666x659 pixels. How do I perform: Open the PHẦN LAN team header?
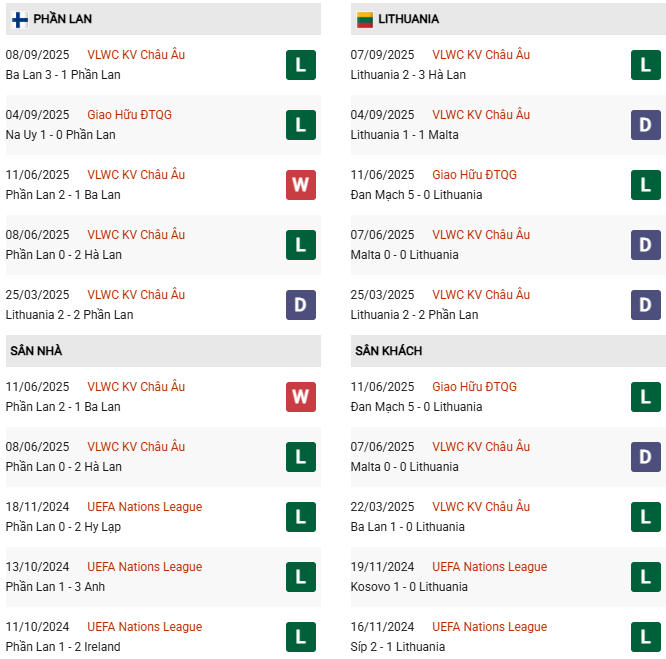point(62,19)
